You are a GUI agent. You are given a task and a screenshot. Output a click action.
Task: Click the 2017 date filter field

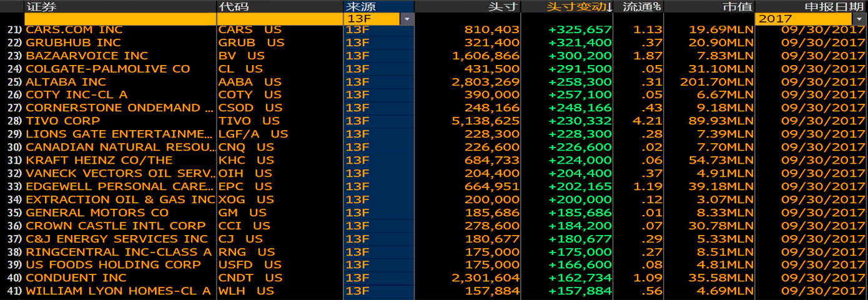coord(804,19)
